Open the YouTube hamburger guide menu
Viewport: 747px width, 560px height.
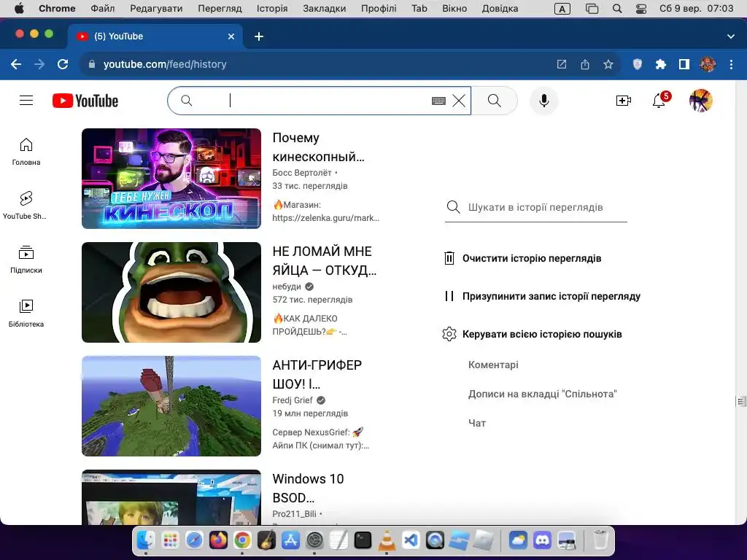coord(26,101)
